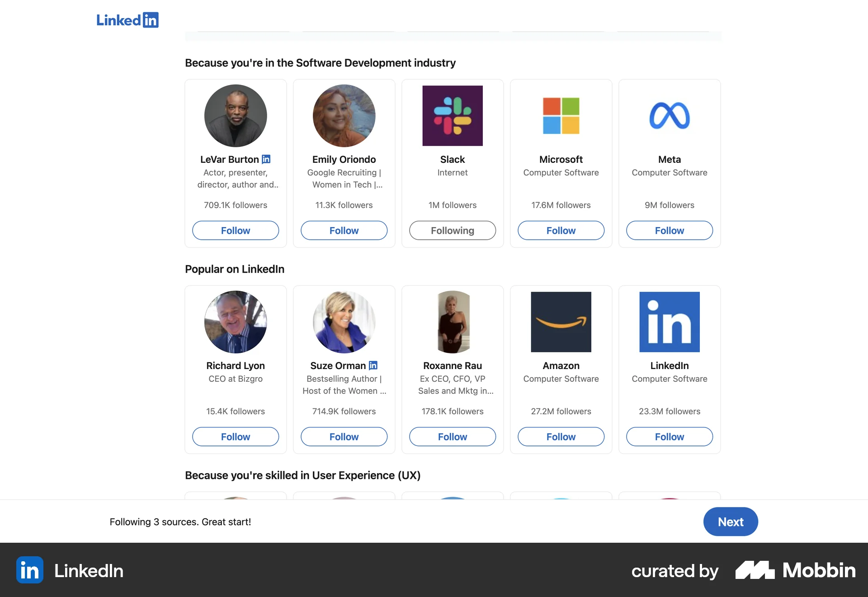Screen dimensions: 868x597
Task: Click the LinkedIn 'in' logo on LinkedIn's card
Action: (670, 322)
